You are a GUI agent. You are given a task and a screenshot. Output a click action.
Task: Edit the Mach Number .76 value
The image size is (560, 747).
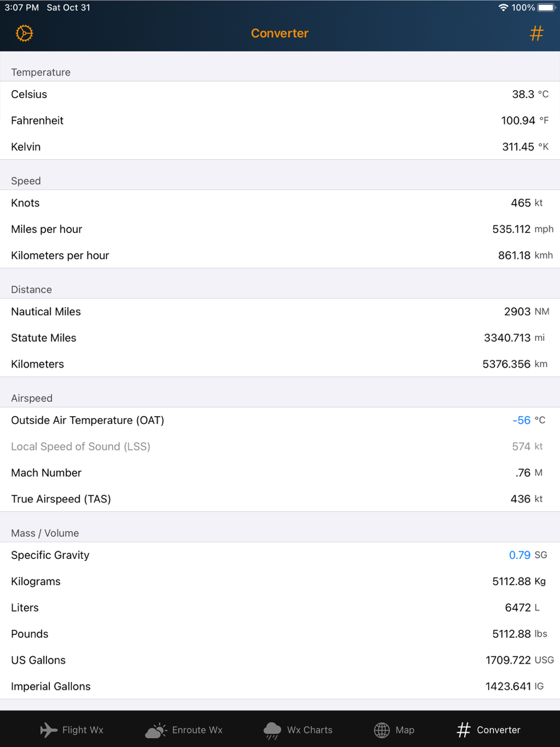[523, 473]
